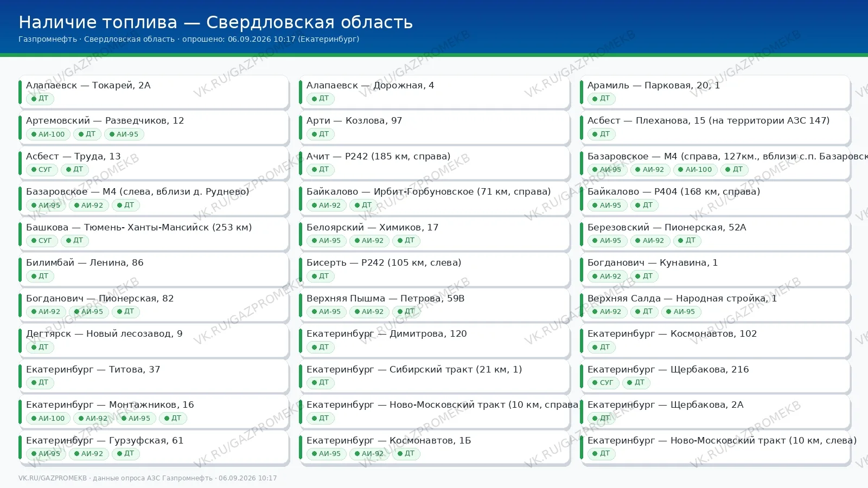868x488 pixels.
Task: Click the ДТ tag under Асбест — Труда, 13
Action: point(75,170)
